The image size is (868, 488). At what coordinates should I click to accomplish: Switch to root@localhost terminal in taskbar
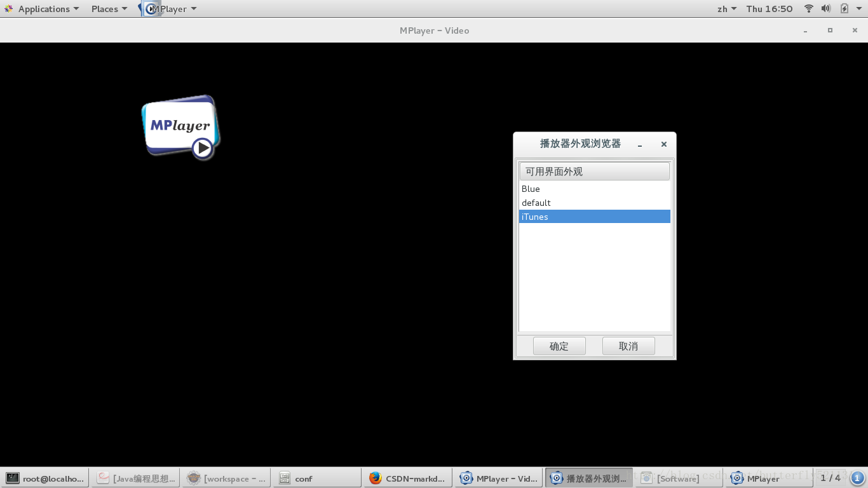click(45, 478)
